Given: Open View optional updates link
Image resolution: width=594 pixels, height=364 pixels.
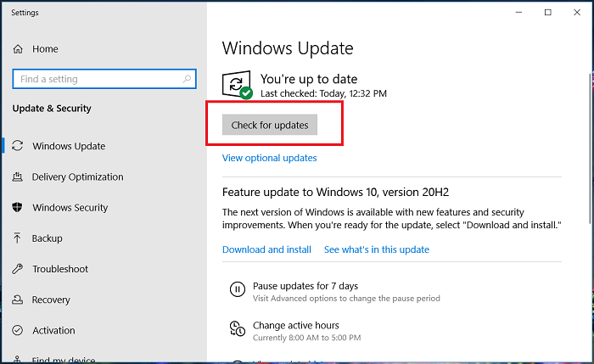Looking at the screenshot, I should pos(269,158).
